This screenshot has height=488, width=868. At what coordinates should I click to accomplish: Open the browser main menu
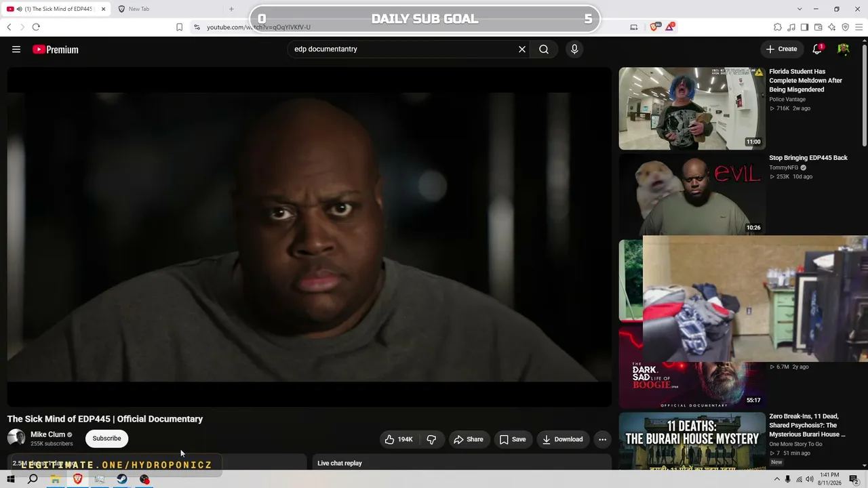coord(859,27)
